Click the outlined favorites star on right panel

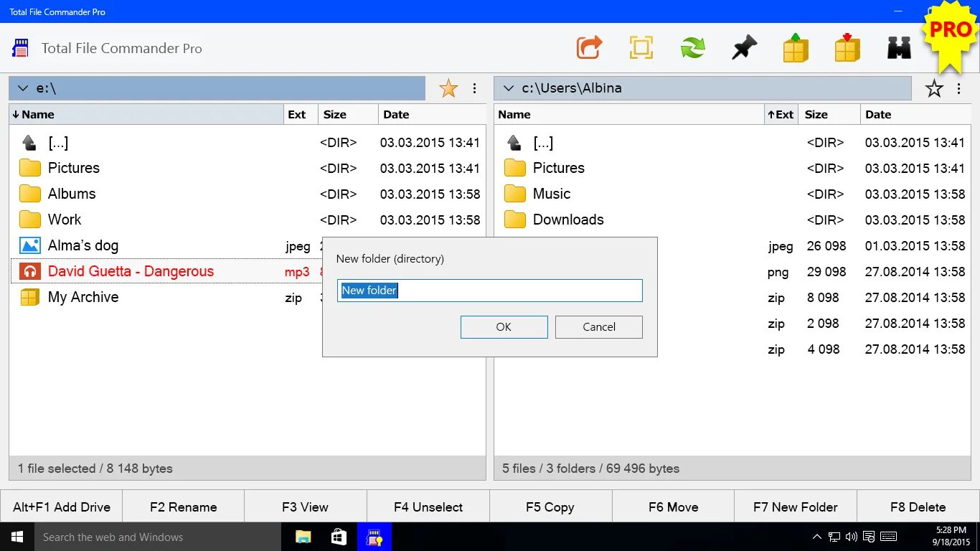934,88
